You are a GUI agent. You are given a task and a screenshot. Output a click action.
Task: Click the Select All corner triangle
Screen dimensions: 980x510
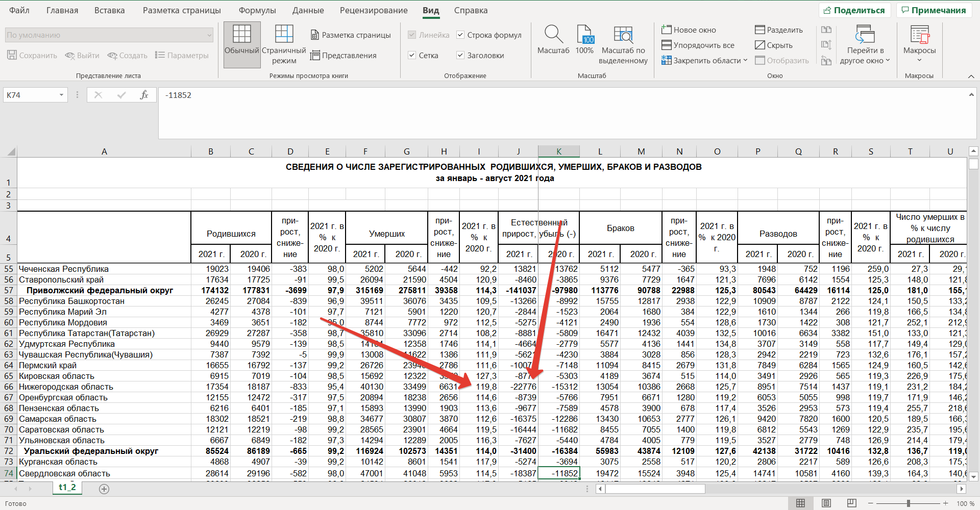tap(11, 151)
